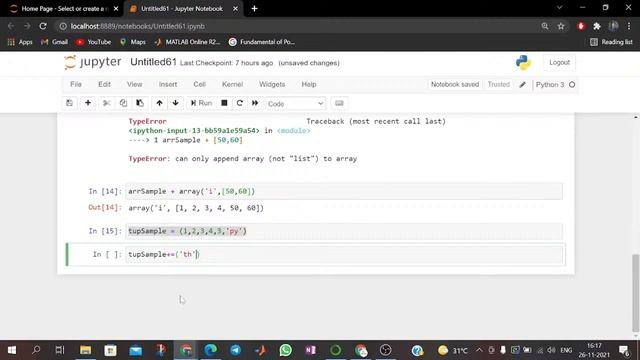Click the pencil edit mode icon

[522, 84]
